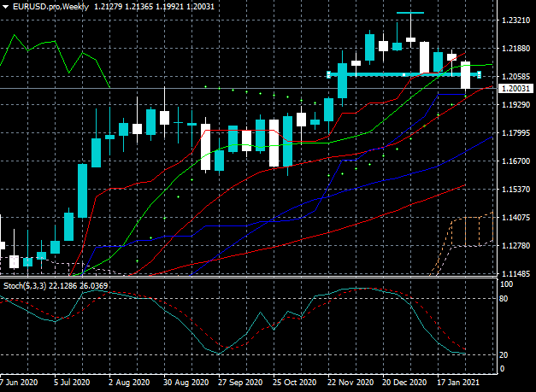This screenshot has height=392, width=536.
Task: Click the orange dashed cloud projection box
Action: click(473, 231)
